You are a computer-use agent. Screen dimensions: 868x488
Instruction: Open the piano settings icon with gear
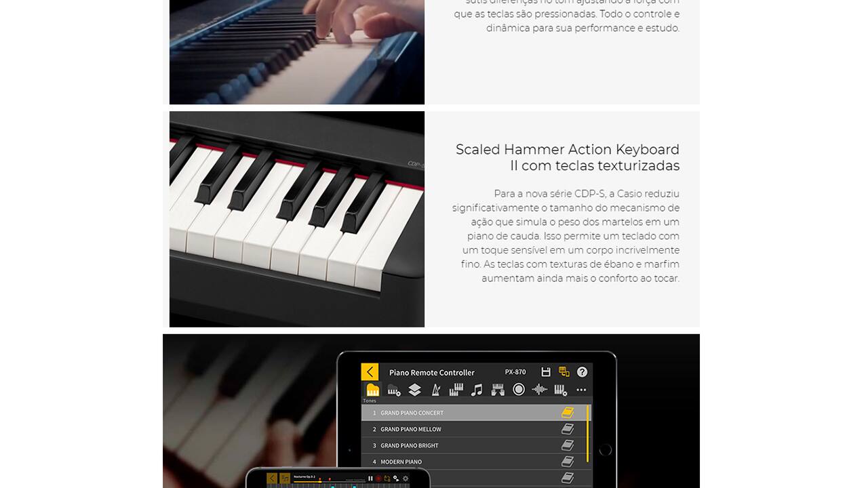click(x=393, y=389)
